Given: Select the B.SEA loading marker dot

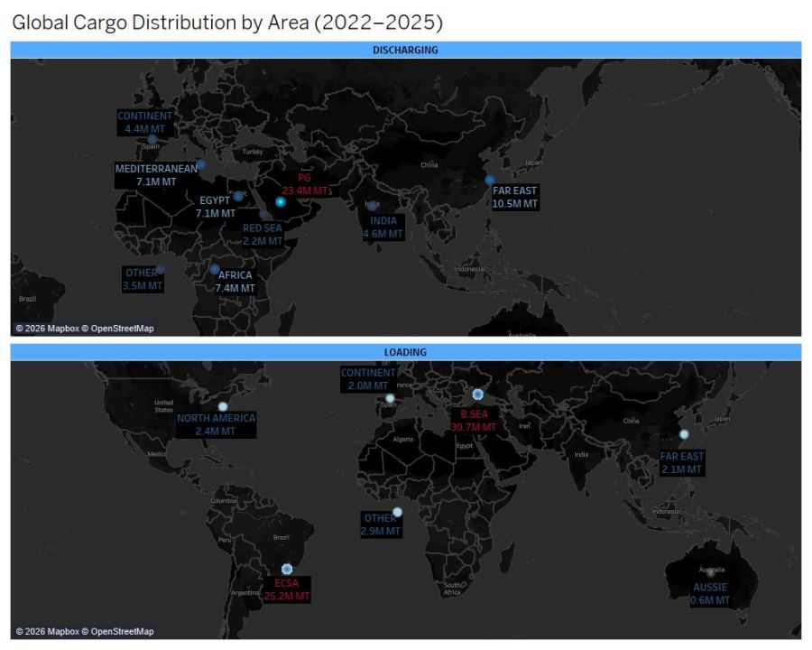Looking at the screenshot, I should pos(478,395).
